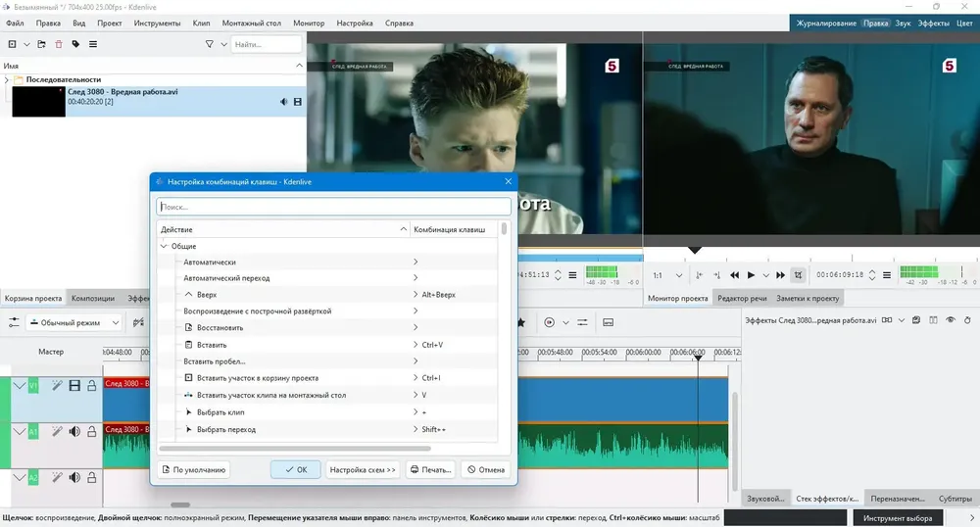Click the crop/zone icon in project monitor

click(798, 274)
